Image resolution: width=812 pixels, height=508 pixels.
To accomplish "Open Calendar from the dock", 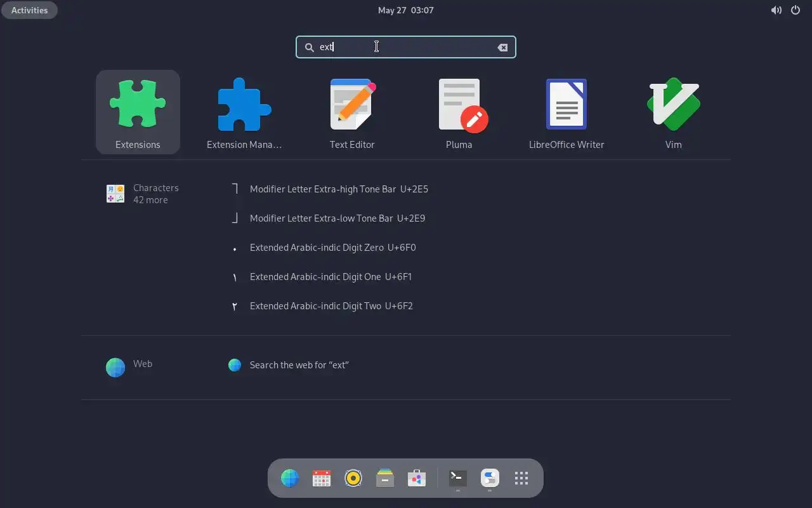I will pos(322,478).
